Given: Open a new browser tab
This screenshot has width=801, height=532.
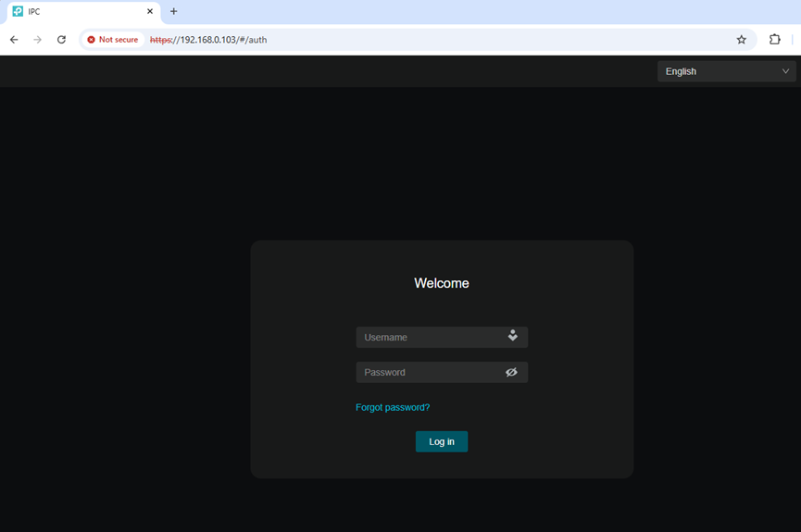Looking at the screenshot, I should point(174,11).
